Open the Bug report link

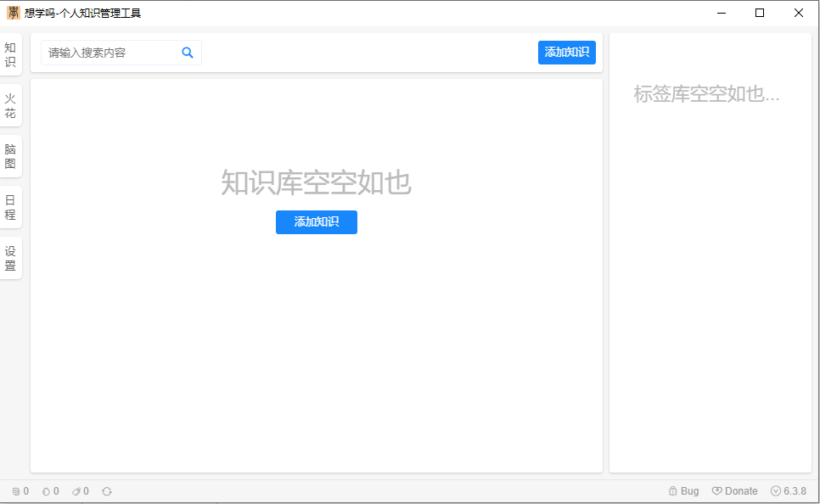click(683, 491)
